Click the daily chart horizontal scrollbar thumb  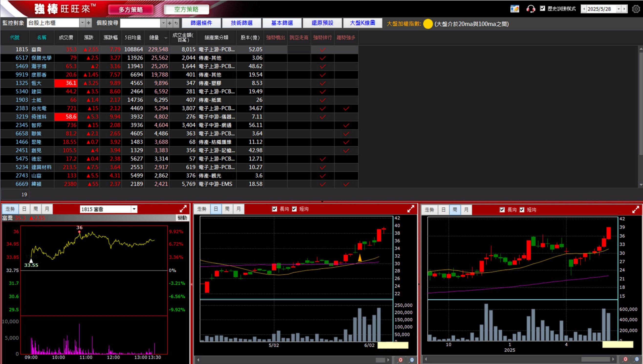click(x=380, y=360)
